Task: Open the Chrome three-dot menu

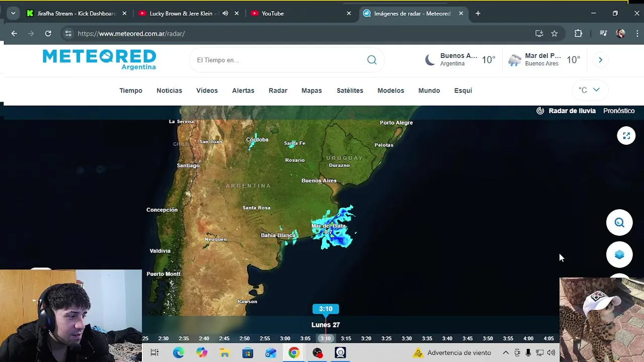Action: pyautogui.click(x=637, y=34)
